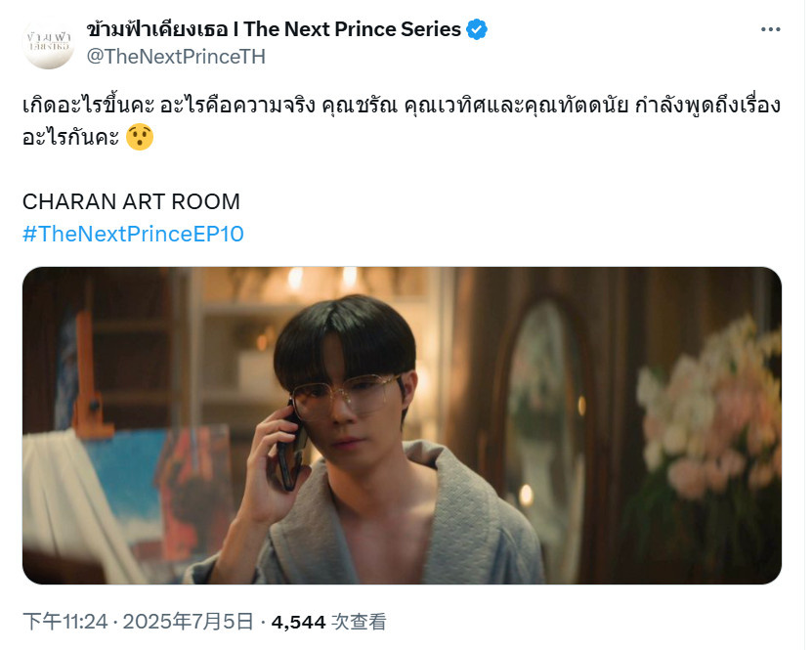The height and width of the screenshot is (650, 812).
Task: Click the CHARAN ART ROOM text line
Action: click(131, 202)
